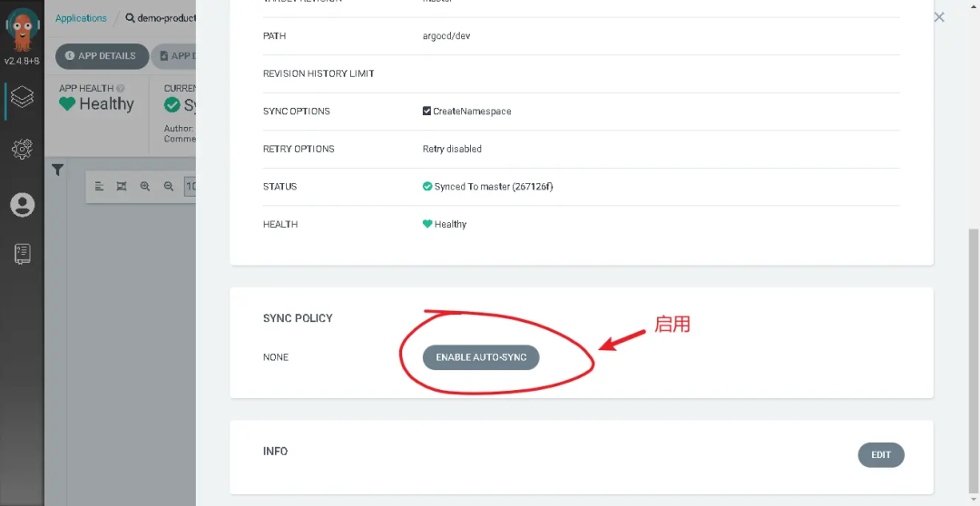Screen dimensions: 980x506
Task: Click the Argo CD octopus logo
Action: (22, 31)
